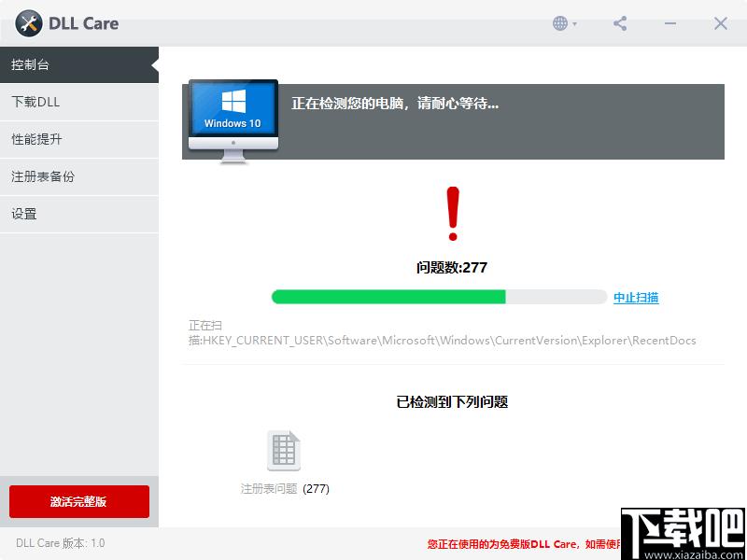This screenshot has height=560, width=747.
Task: Open the language globe dropdown
Action: click(x=564, y=23)
